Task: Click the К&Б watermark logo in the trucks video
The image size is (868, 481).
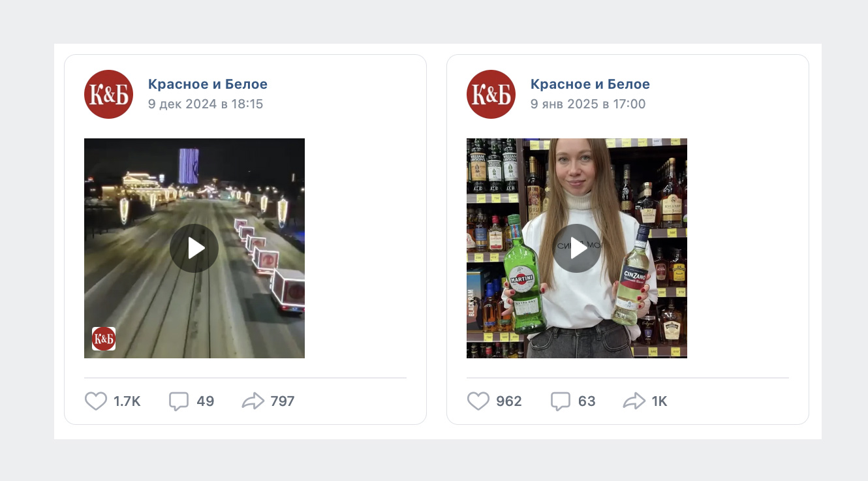Action: coord(104,339)
